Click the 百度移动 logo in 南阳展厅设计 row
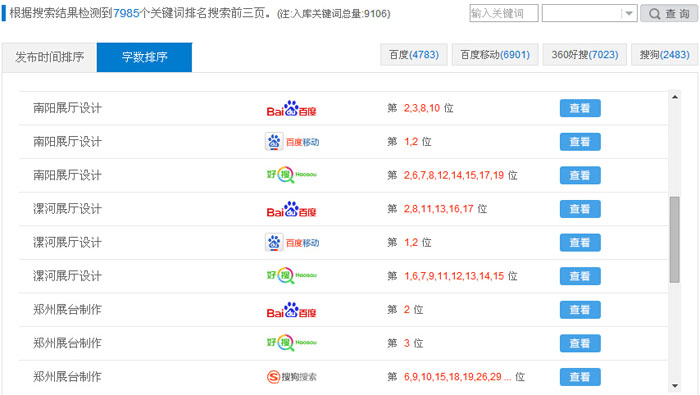This screenshot has width=700, height=395. (x=292, y=142)
